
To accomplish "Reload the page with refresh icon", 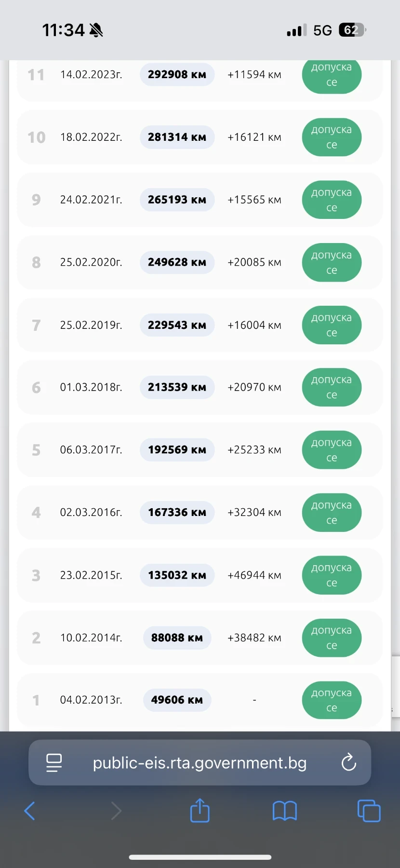I will [348, 762].
